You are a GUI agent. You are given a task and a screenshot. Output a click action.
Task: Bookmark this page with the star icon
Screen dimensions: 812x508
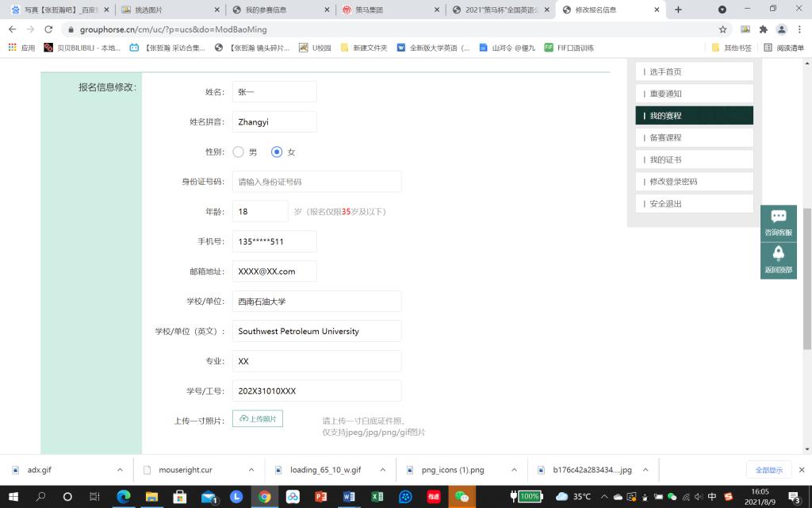(x=722, y=29)
